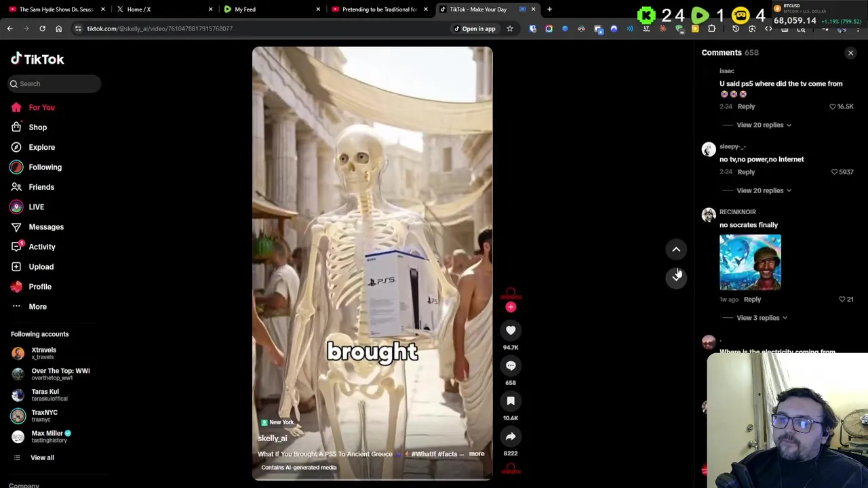Reply to isaac's comment
The width and height of the screenshot is (868, 488).
click(x=746, y=106)
